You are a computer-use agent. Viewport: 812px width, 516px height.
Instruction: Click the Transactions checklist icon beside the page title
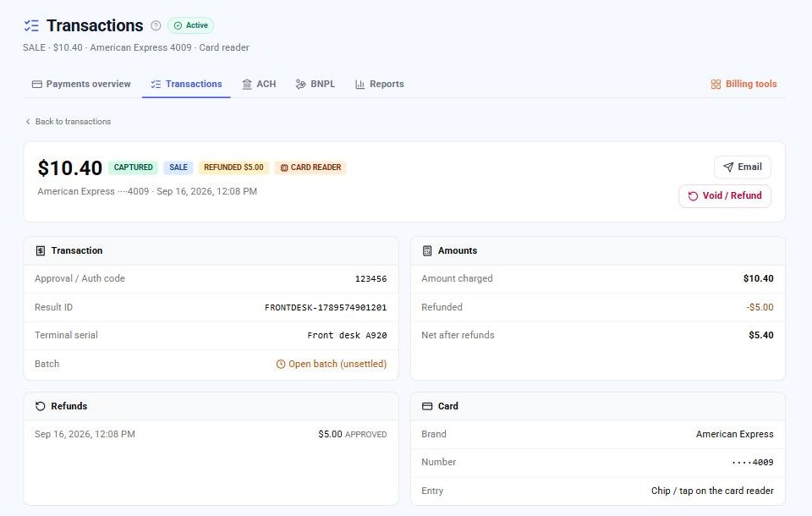tap(31, 25)
